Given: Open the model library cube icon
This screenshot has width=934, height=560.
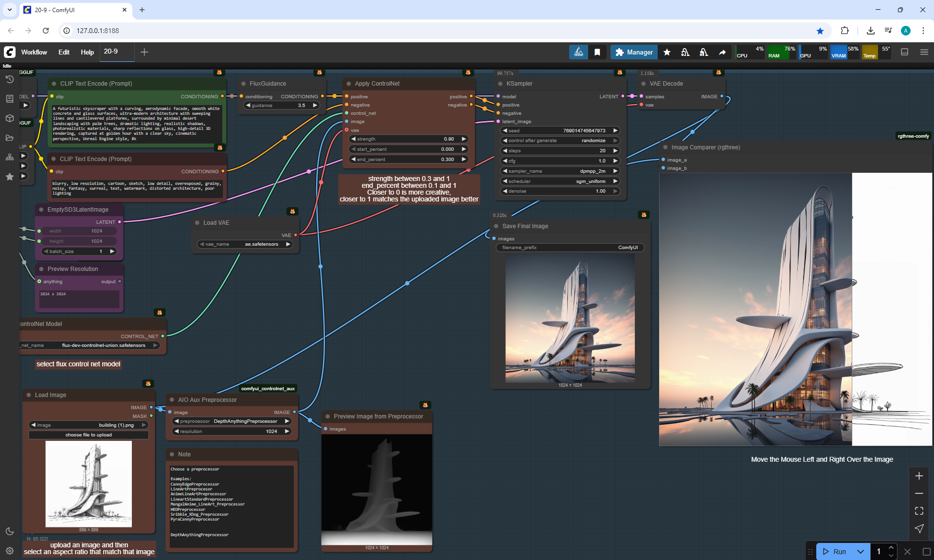Looking at the screenshot, I should coord(9,118).
